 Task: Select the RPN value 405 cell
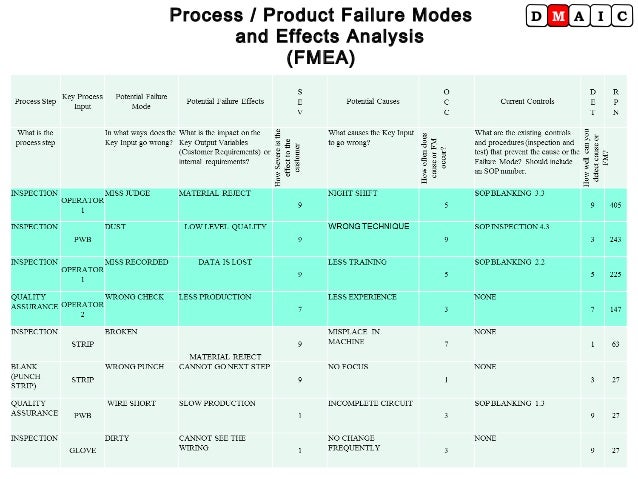click(x=616, y=205)
